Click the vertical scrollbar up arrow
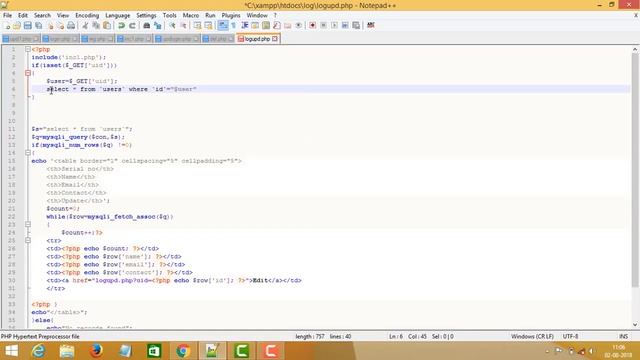Image resolution: width=640 pixels, height=360 pixels. pyautogui.click(x=635, y=49)
